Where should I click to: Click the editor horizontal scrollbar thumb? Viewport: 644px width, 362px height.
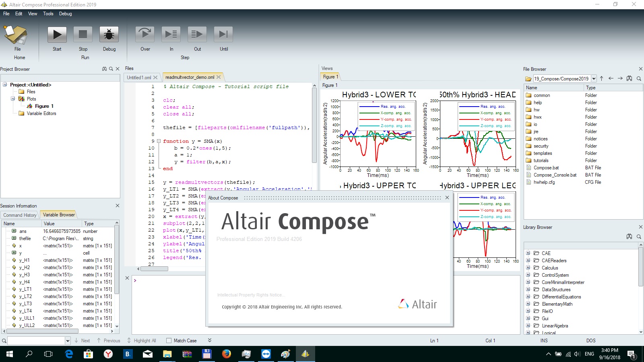coord(154,269)
